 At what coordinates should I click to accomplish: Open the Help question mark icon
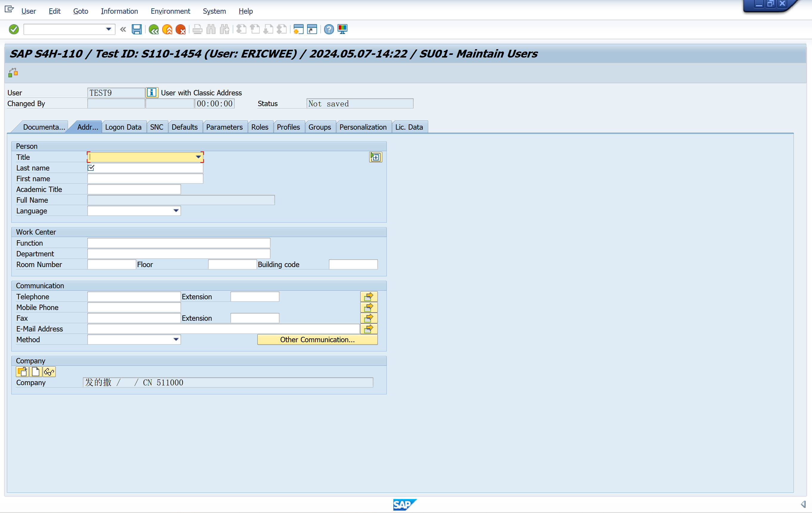pos(329,29)
